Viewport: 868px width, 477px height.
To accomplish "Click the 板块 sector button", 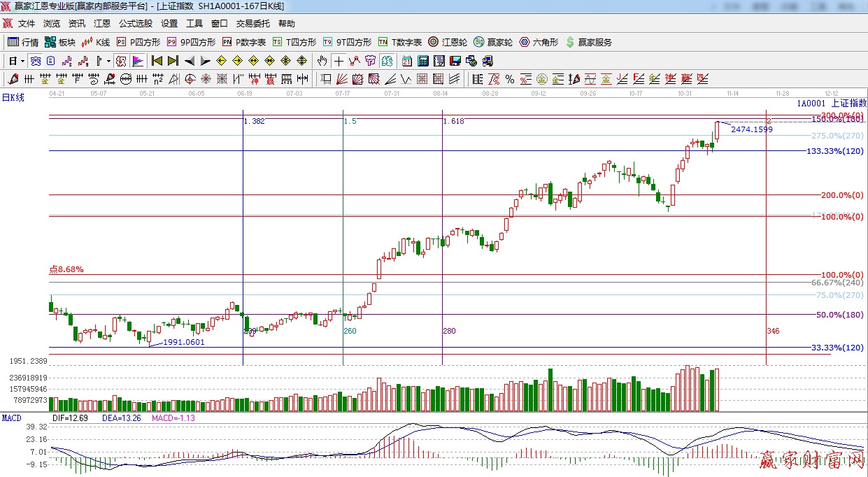I will click(x=60, y=42).
